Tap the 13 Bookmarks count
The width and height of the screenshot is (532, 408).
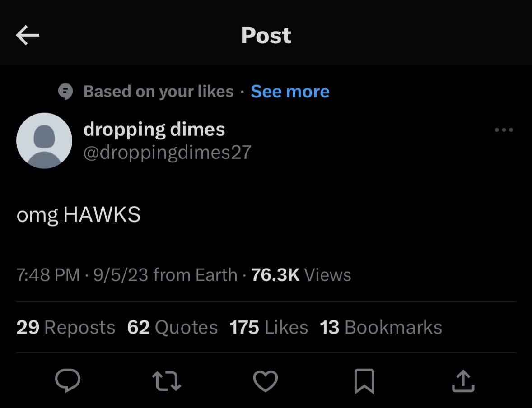pyautogui.click(x=381, y=327)
